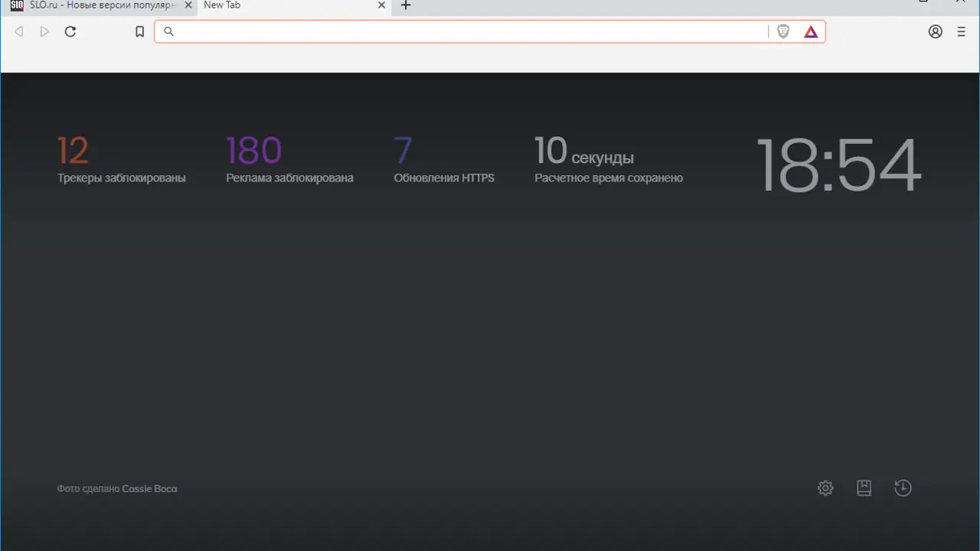Click the 12 trackers blocked counter

pos(73,151)
